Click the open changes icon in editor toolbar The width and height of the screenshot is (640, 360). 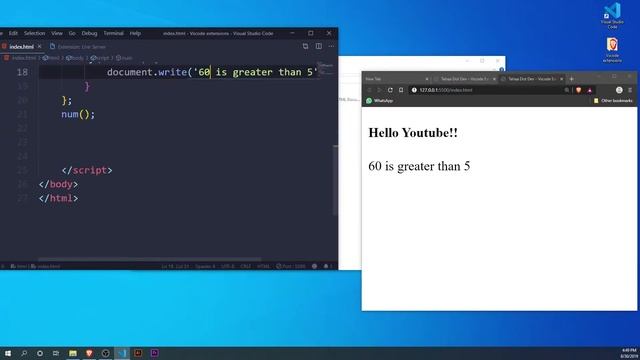[x=305, y=46]
